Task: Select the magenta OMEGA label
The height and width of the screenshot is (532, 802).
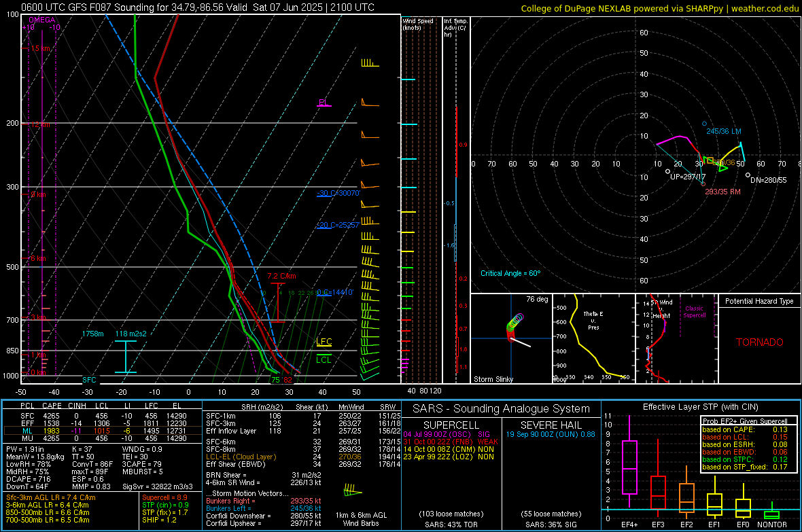Action: [42, 20]
